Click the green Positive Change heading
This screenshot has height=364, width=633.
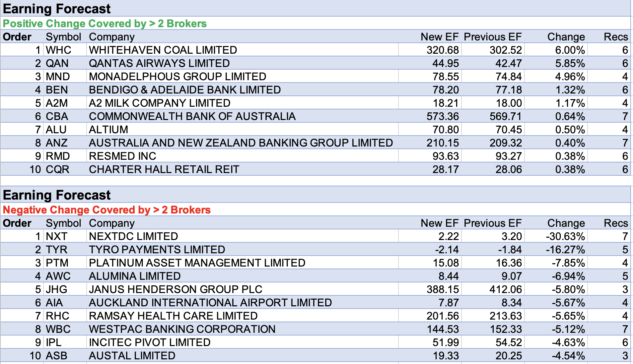coord(105,24)
